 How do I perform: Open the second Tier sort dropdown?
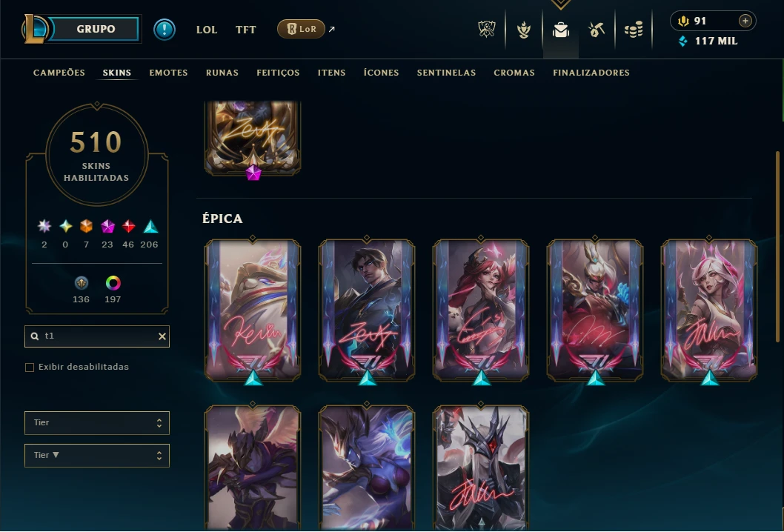click(97, 456)
